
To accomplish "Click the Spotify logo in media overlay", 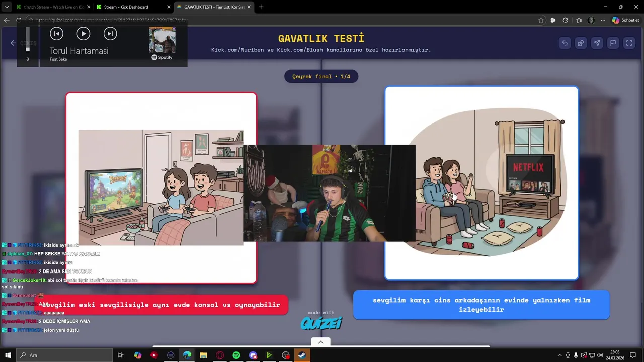I will (x=162, y=57).
